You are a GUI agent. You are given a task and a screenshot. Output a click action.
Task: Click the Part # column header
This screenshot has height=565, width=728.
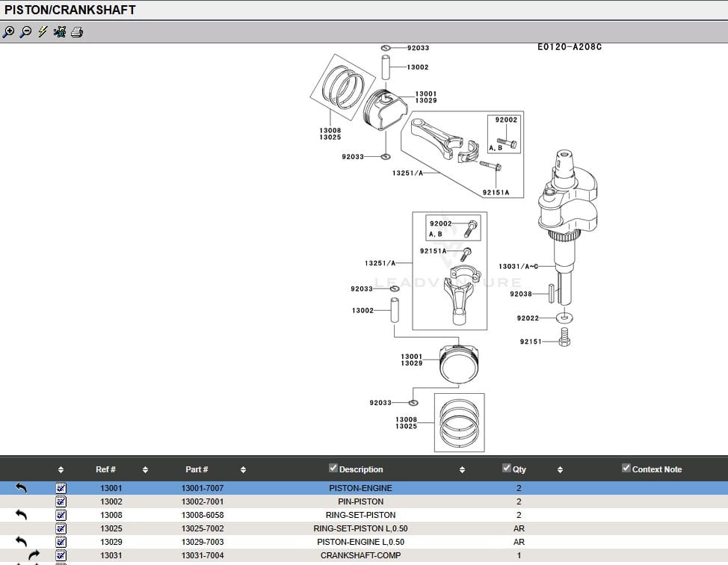(197, 469)
